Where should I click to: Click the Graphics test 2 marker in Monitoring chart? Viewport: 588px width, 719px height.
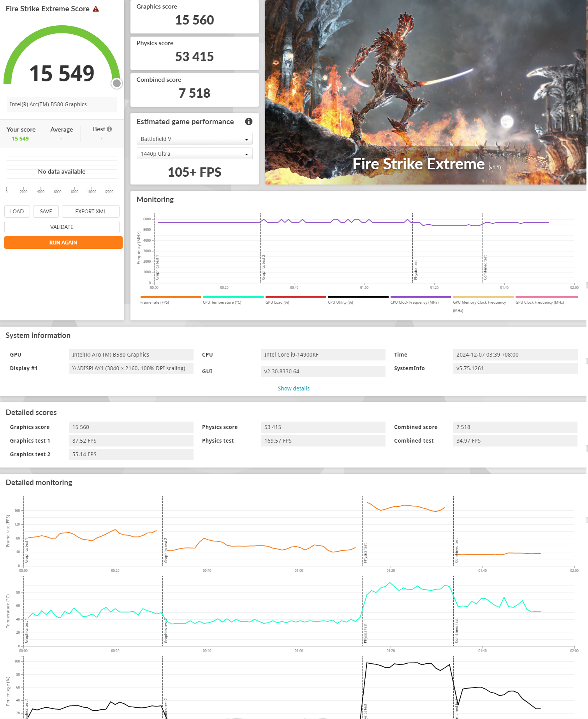(263, 267)
